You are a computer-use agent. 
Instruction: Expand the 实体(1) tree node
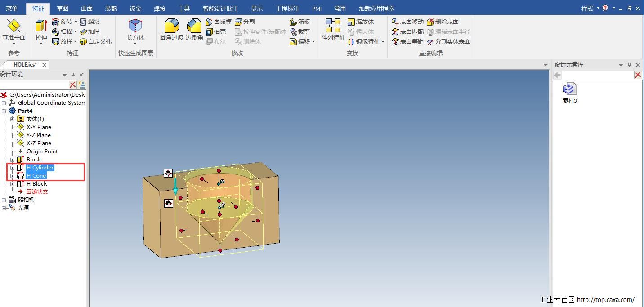pos(13,119)
